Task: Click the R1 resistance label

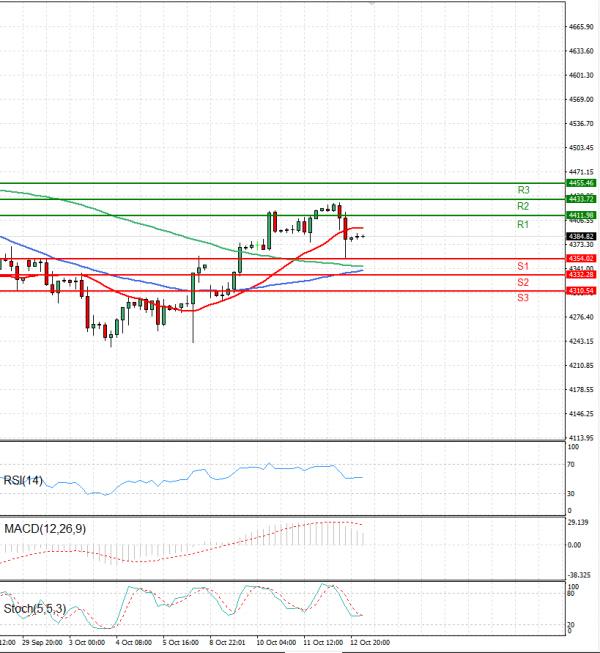Action: (x=523, y=224)
